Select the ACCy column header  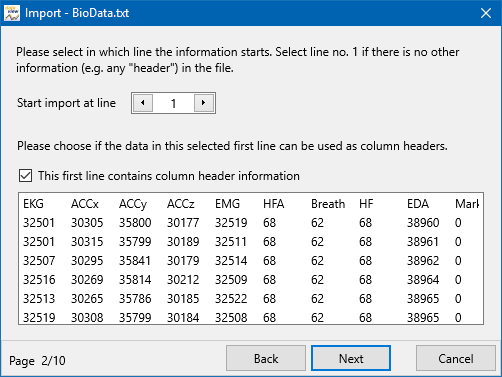pos(133,204)
